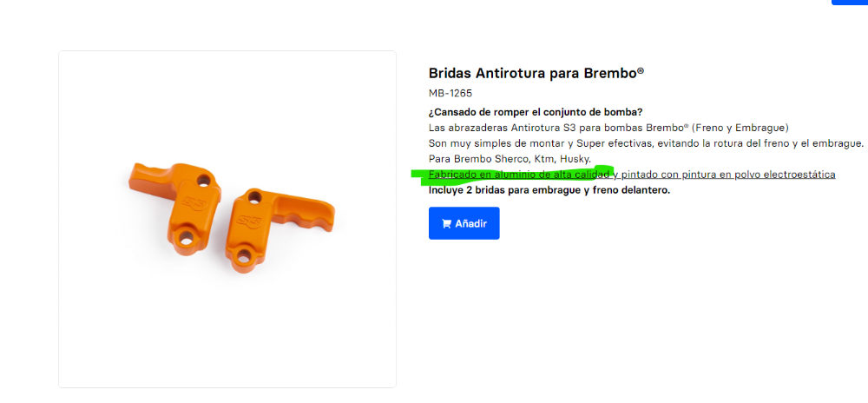Click the shopping cart icon in Añadir
868x403 pixels.
[446, 223]
